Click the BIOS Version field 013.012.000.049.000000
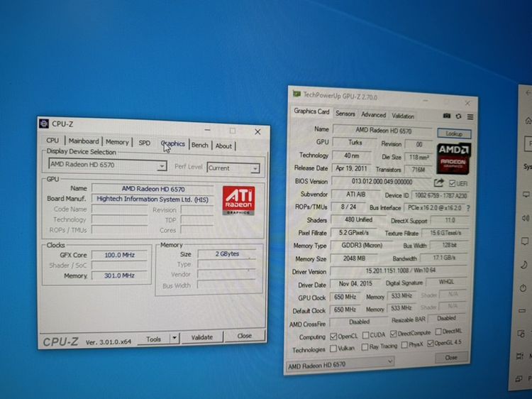 point(382,182)
